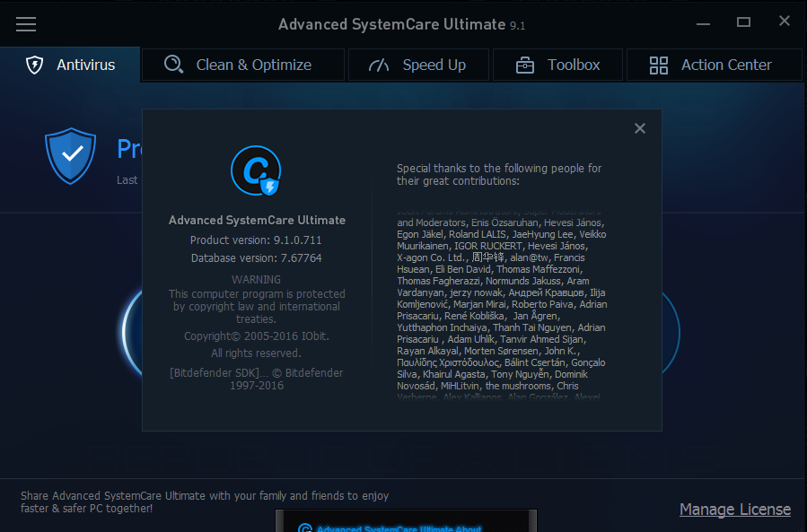Click the WARNING heading in the dialog
The image size is (807, 532).
tap(257, 280)
